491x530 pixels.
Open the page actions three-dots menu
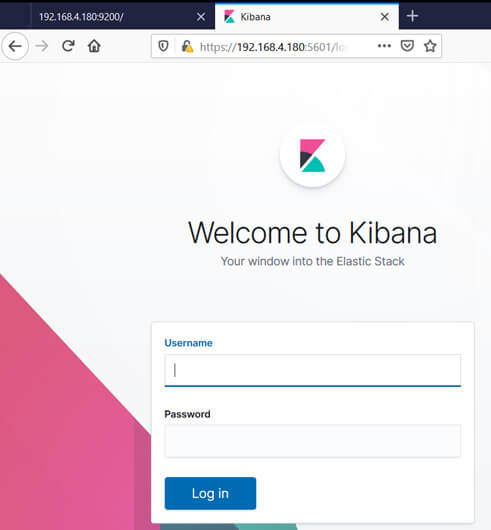click(384, 46)
